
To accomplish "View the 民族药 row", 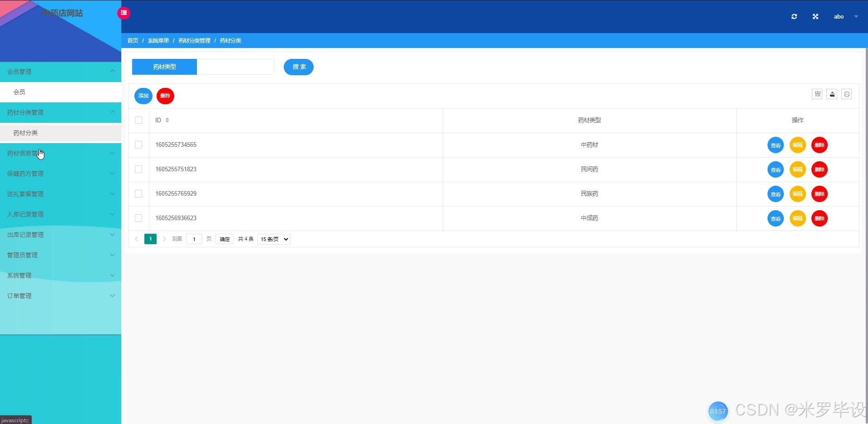I will (776, 194).
